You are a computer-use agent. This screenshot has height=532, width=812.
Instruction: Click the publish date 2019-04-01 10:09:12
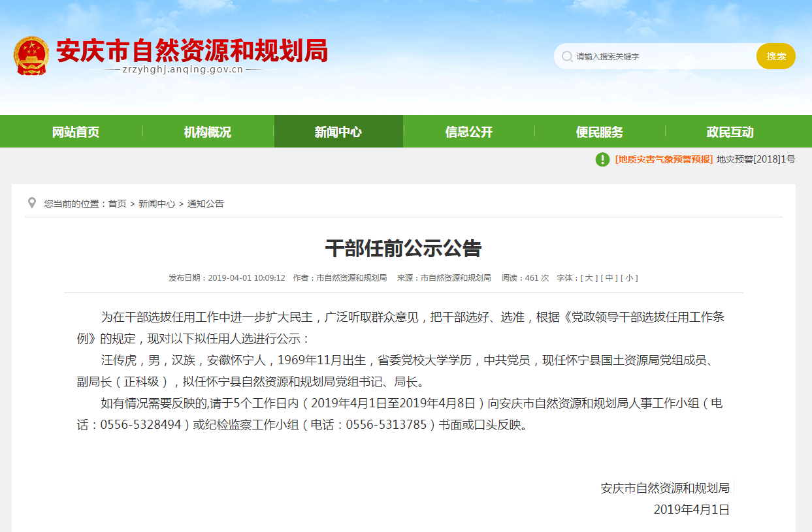coord(247,278)
